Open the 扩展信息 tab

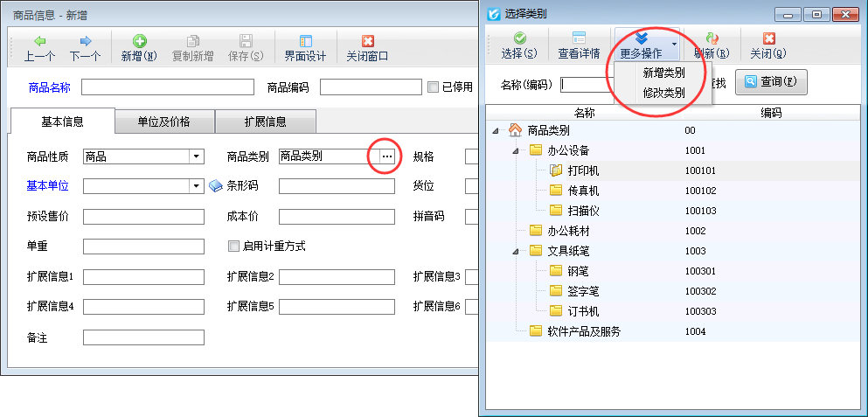tap(266, 122)
